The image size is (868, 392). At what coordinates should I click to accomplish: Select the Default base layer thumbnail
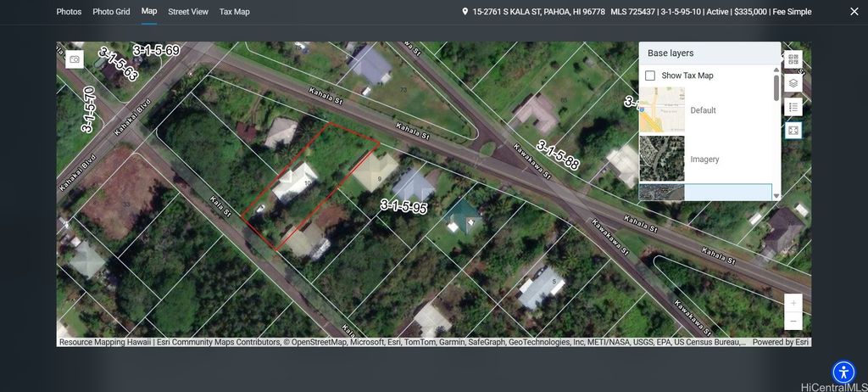point(662,110)
